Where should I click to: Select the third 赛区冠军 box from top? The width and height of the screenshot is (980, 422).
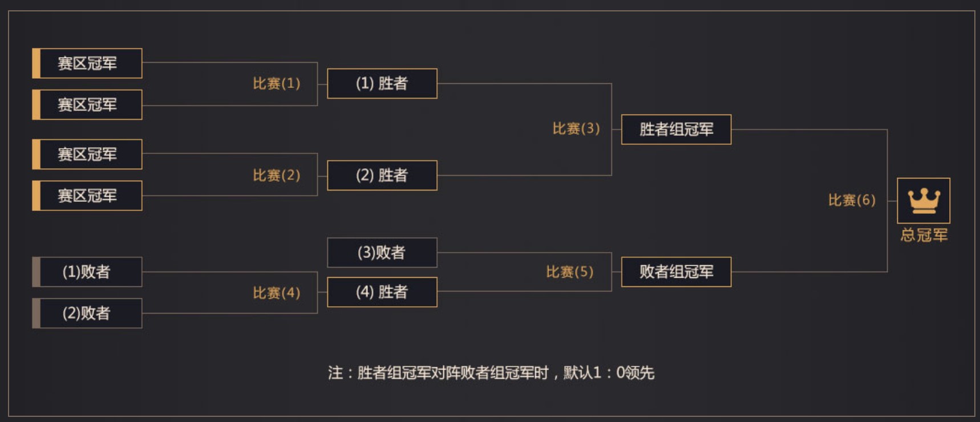[87, 155]
